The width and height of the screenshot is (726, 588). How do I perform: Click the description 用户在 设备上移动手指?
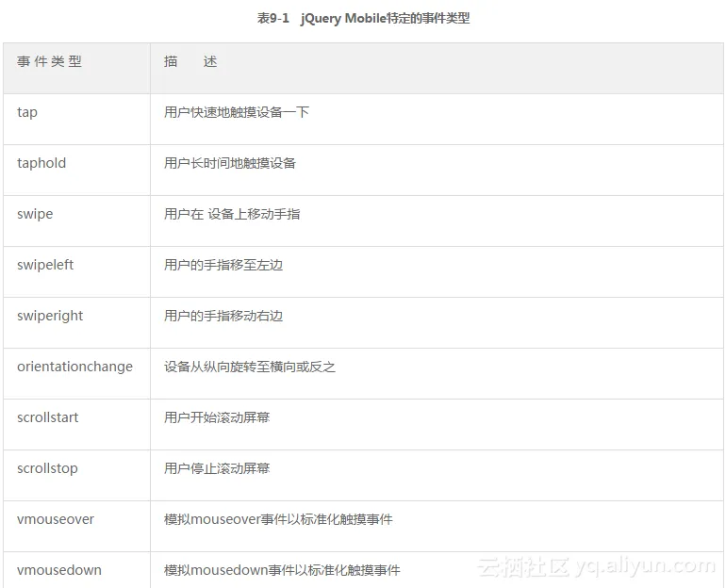pos(232,214)
